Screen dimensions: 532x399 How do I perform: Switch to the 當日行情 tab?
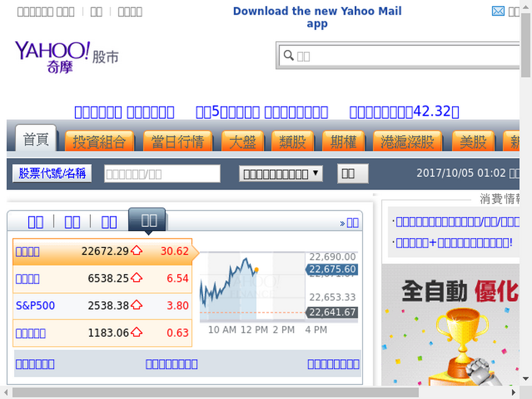tap(178, 141)
